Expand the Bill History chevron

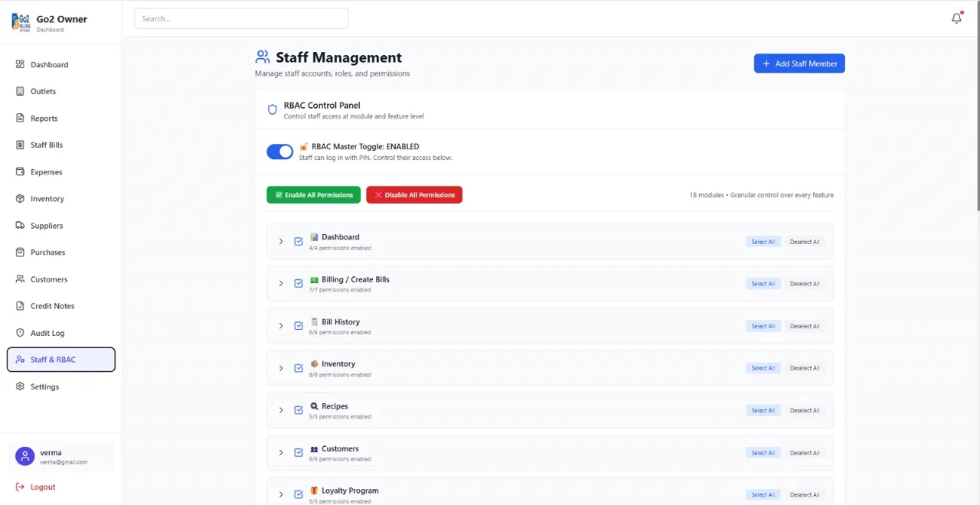[x=281, y=326]
